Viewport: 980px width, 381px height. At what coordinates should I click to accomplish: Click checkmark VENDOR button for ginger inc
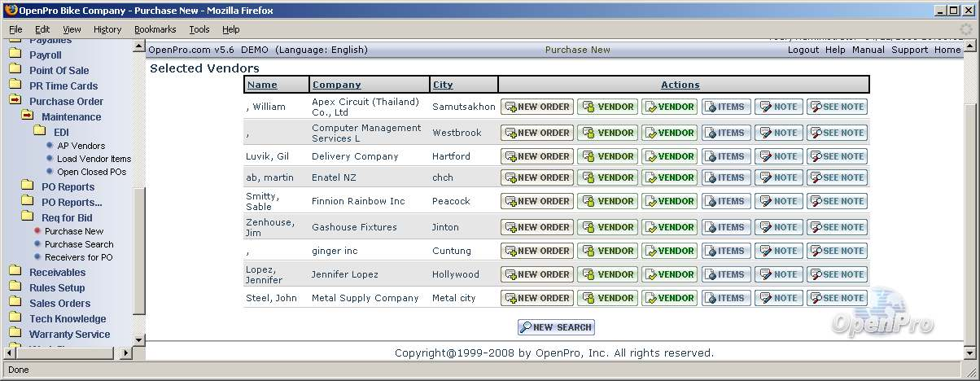click(668, 251)
